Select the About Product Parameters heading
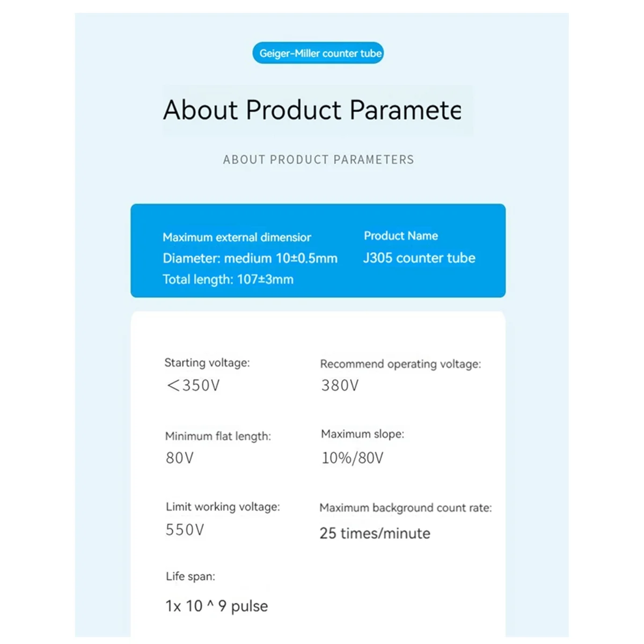 [312, 110]
